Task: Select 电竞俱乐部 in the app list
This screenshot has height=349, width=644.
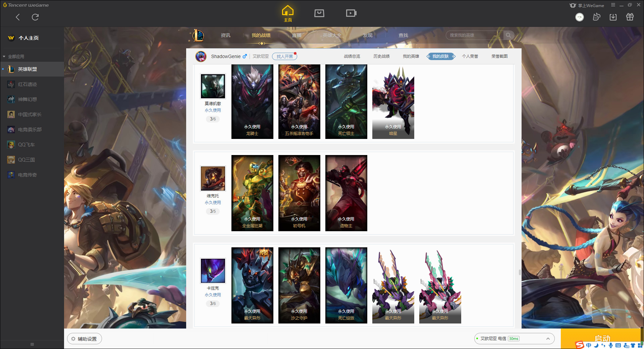Action: pos(32,130)
